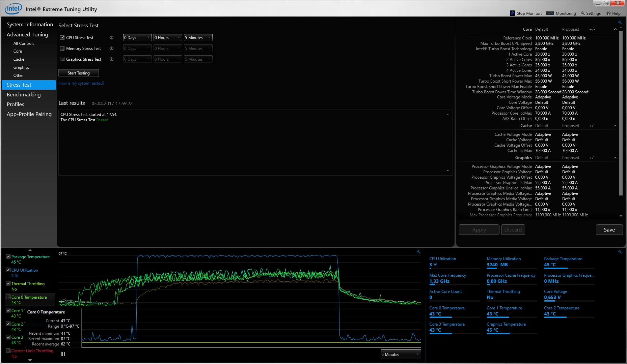The width and height of the screenshot is (627, 364).
Task: Click summary panel vertical scrollbar
Action: pyautogui.click(x=621, y=113)
